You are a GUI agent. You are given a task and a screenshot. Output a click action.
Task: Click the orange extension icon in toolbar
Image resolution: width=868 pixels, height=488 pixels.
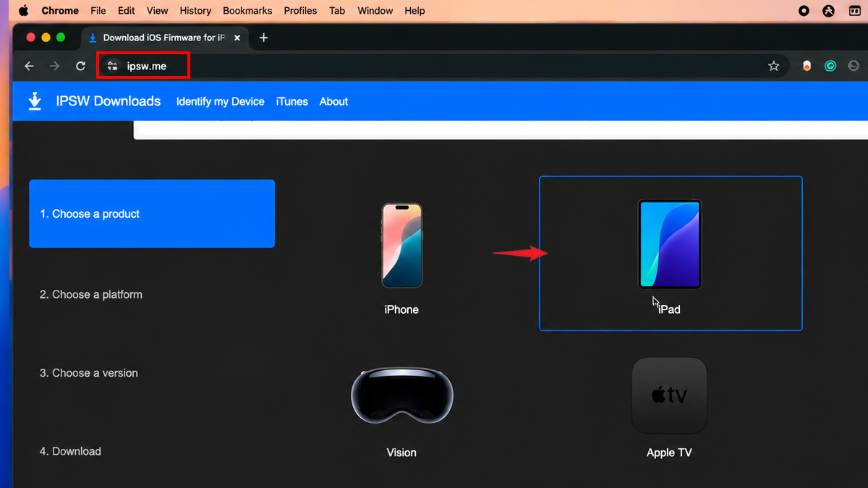(807, 66)
